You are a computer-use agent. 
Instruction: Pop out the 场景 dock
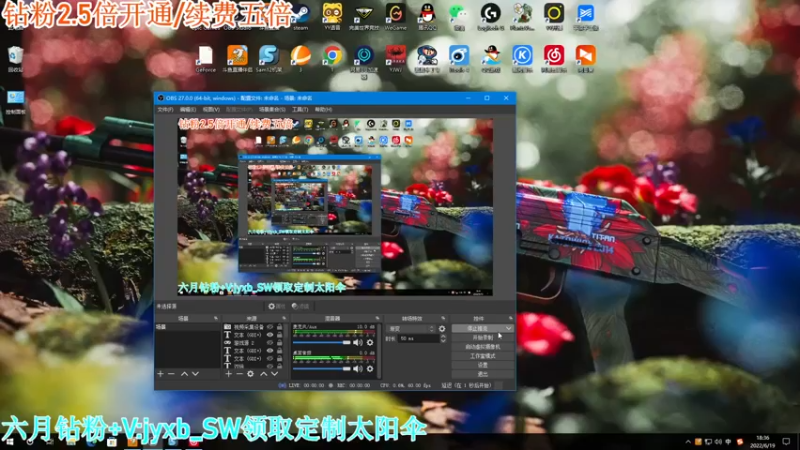216,318
